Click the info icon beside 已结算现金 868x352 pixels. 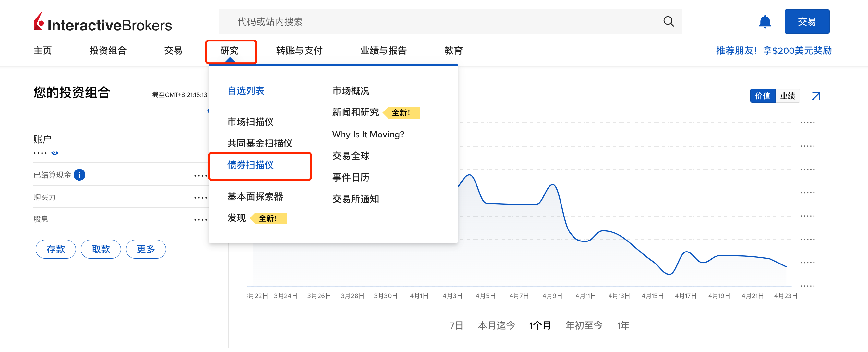tap(79, 174)
